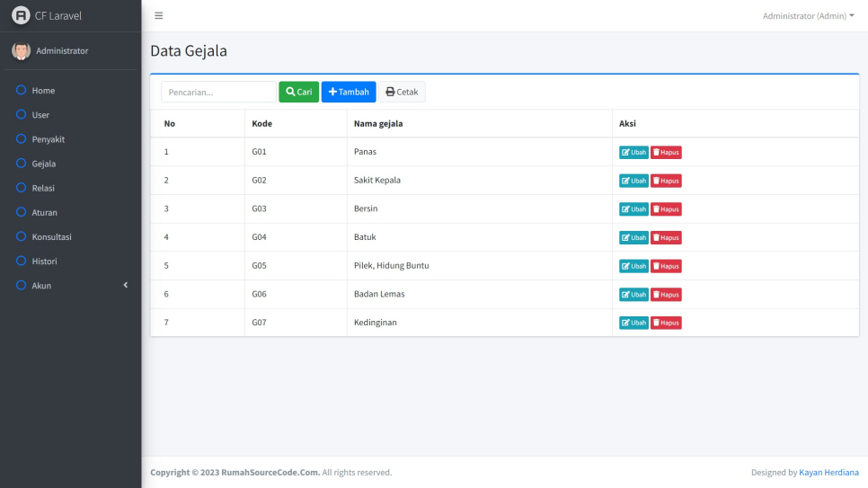Click the Data Gejala page heading
This screenshot has height=488, width=868.
(x=189, y=50)
